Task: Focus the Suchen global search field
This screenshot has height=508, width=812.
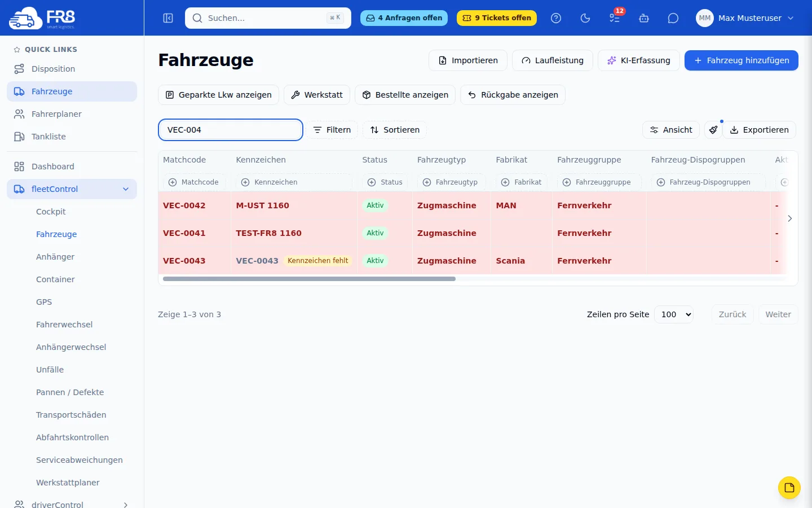Action: coord(268,18)
